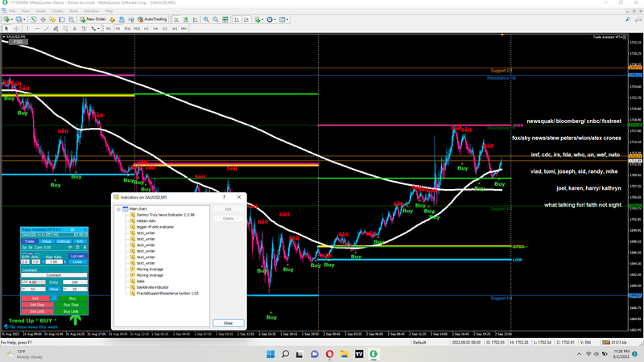The height and width of the screenshot is (362, 644).
Task: Click the Comment input field
Action: coord(52,275)
